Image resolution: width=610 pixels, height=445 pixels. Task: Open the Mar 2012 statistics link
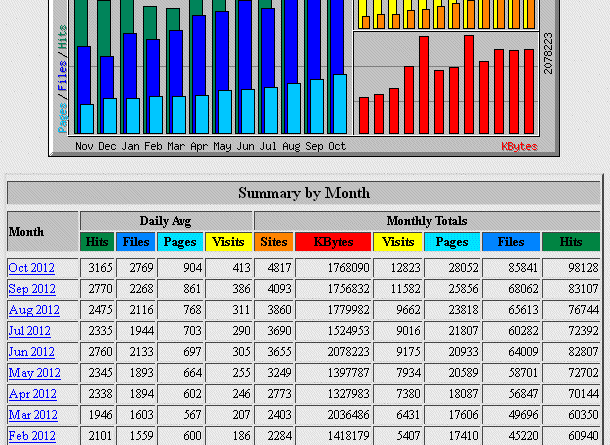pos(33,415)
